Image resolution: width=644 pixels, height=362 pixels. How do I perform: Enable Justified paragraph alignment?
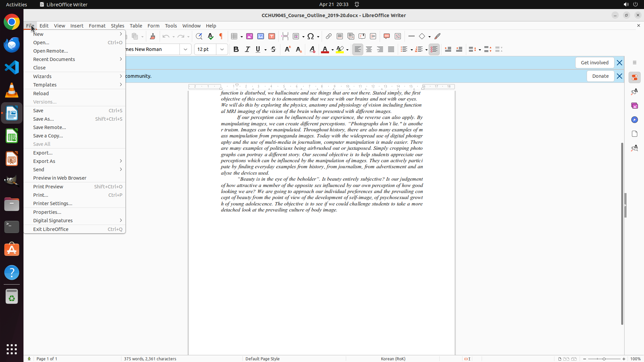coord(391,49)
